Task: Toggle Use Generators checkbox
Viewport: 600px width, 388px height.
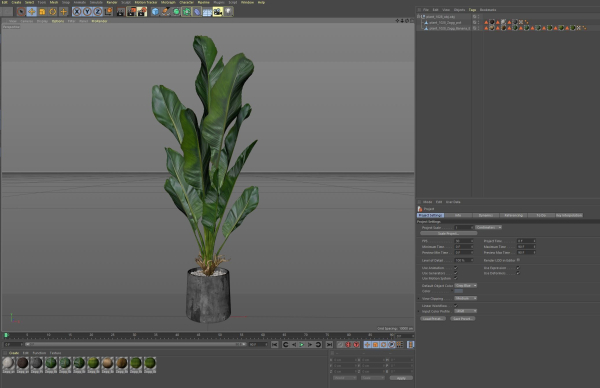Action: [456, 273]
